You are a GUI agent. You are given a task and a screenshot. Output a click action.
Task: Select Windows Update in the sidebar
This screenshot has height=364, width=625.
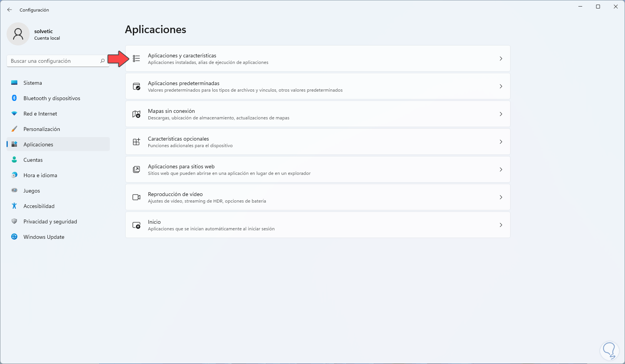pos(44,237)
